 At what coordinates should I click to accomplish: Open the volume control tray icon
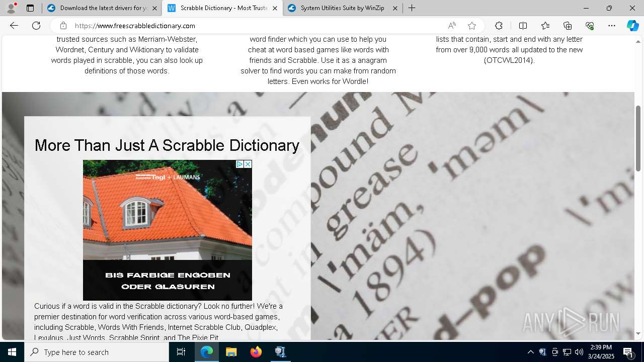click(x=579, y=352)
